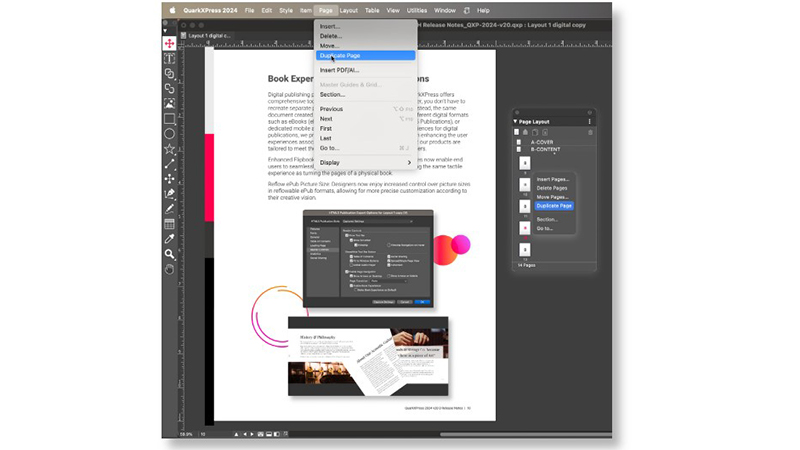Viewport: 800px width, 450px height.
Task: Choose Move... in the Page menu
Action: tap(365, 46)
